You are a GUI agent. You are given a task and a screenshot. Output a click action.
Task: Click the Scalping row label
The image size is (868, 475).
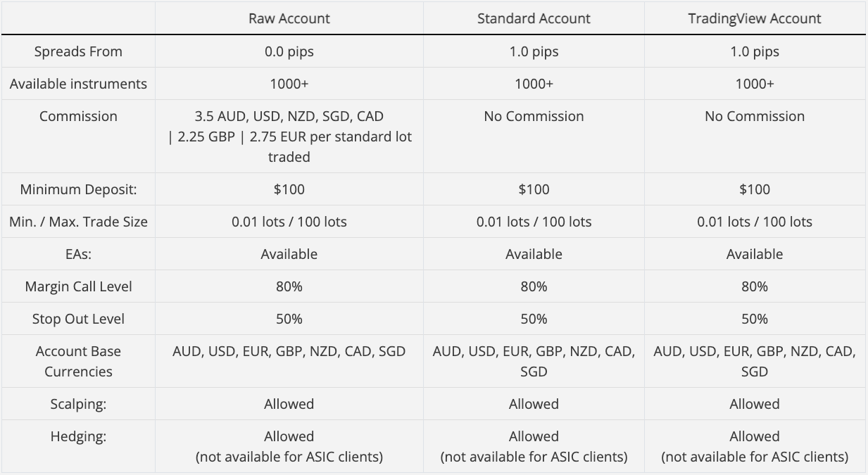tap(78, 404)
